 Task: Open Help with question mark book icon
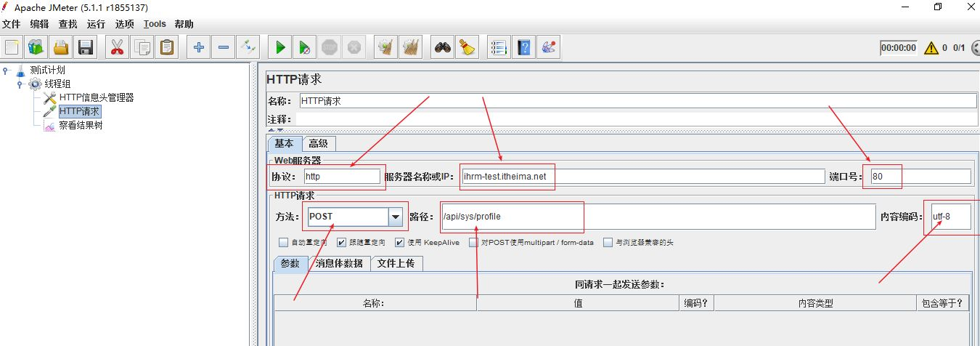[524, 48]
